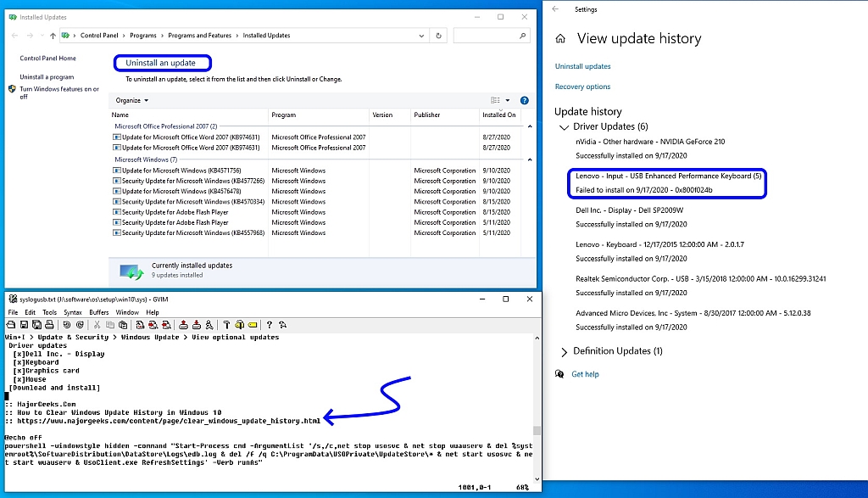The height and width of the screenshot is (498, 868).
Task: Open the recent locations dropdown beside navigation arrows
Action: [42, 36]
